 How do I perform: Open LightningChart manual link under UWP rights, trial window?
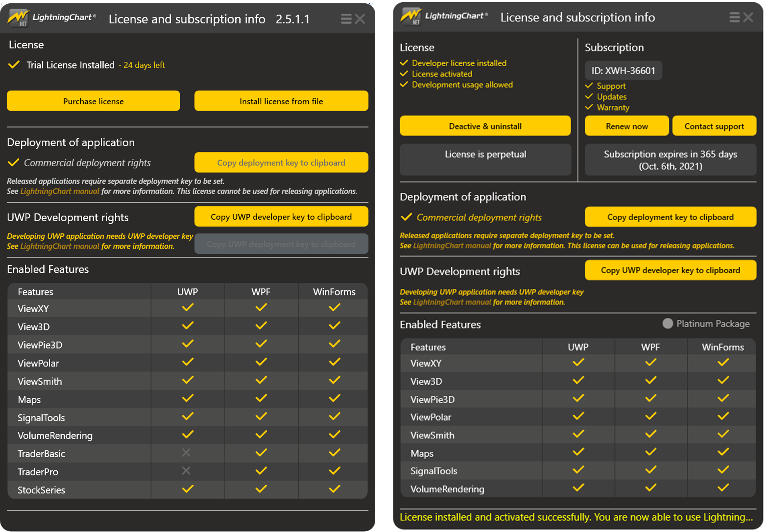tap(60, 246)
